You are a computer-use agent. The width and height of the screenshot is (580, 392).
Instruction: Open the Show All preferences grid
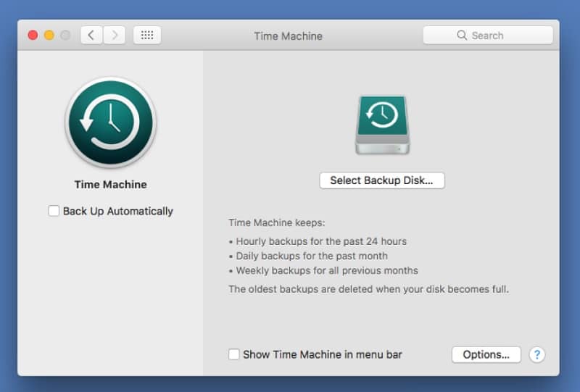click(x=147, y=35)
